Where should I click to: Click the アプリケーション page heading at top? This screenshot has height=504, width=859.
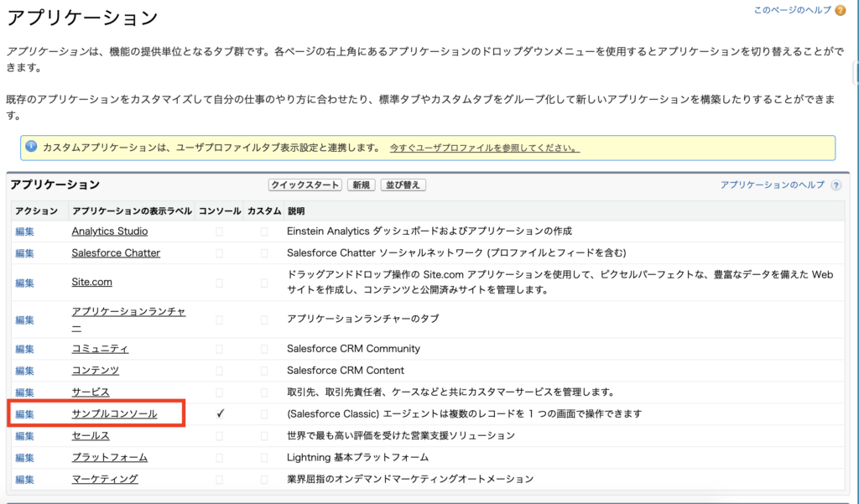click(x=82, y=18)
